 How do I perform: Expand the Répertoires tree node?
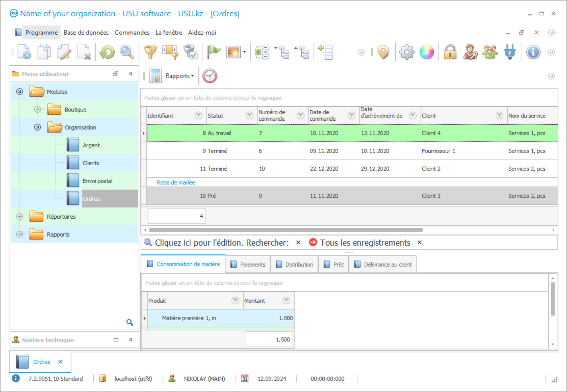(20, 217)
